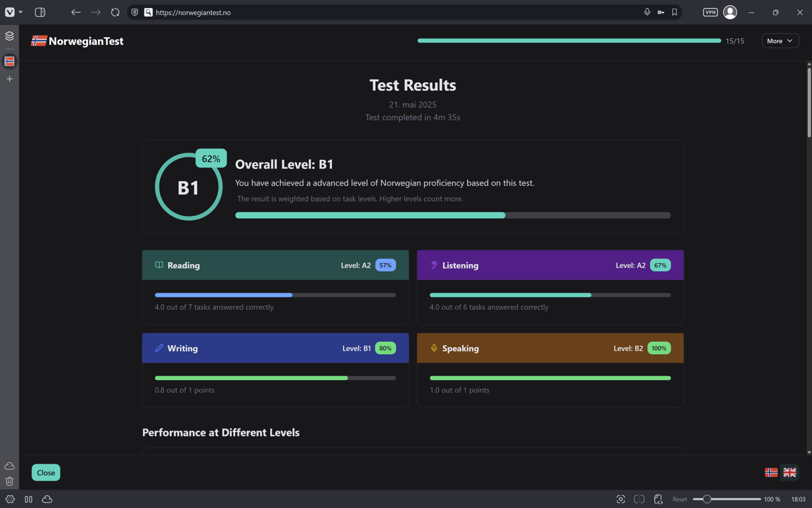Screen dimensions: 812x508
Task: Go forward with the forward arrow
Action: [x=95, y=12]
